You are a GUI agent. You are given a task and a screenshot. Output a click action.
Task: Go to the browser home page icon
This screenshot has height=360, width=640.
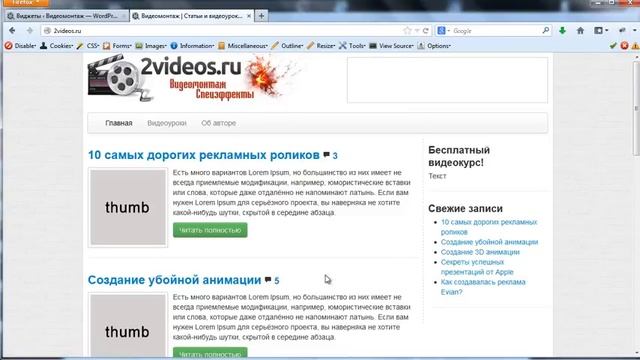[x=580, y=31]
